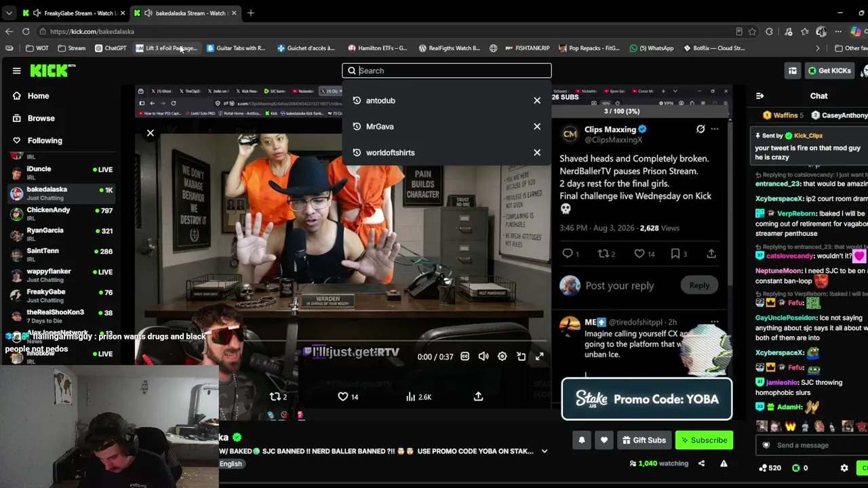
Task: Open wappyflanker channel in sidebar
Action: point(61,275)
